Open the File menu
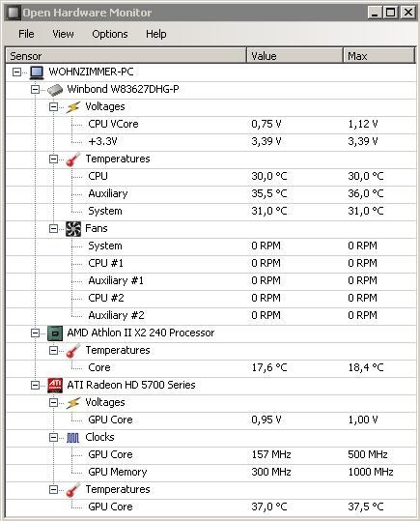The image size is (420, 521). click(26, 34)
